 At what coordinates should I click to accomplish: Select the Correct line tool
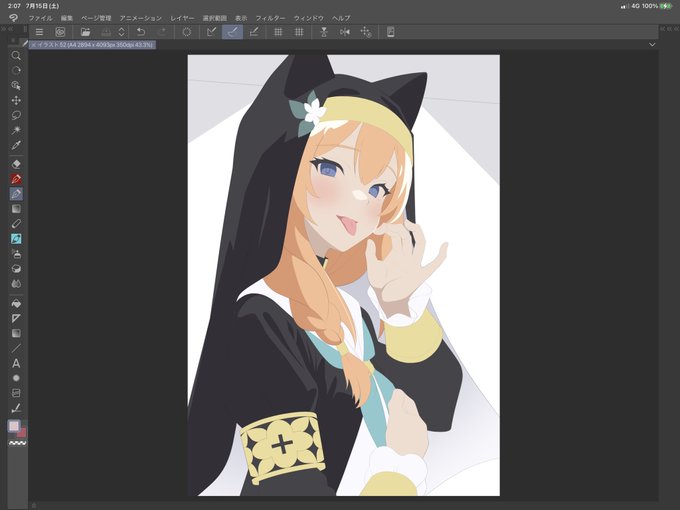pos(16,408)
